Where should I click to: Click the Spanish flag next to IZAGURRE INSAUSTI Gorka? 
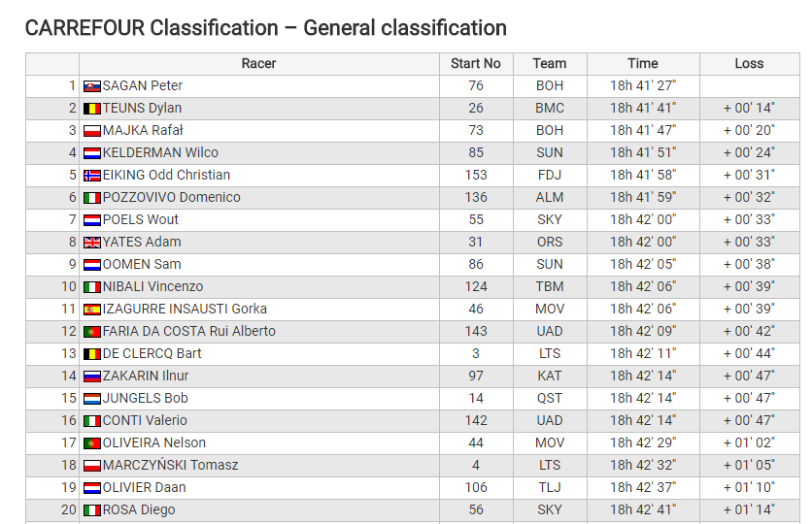click(92, 310)
